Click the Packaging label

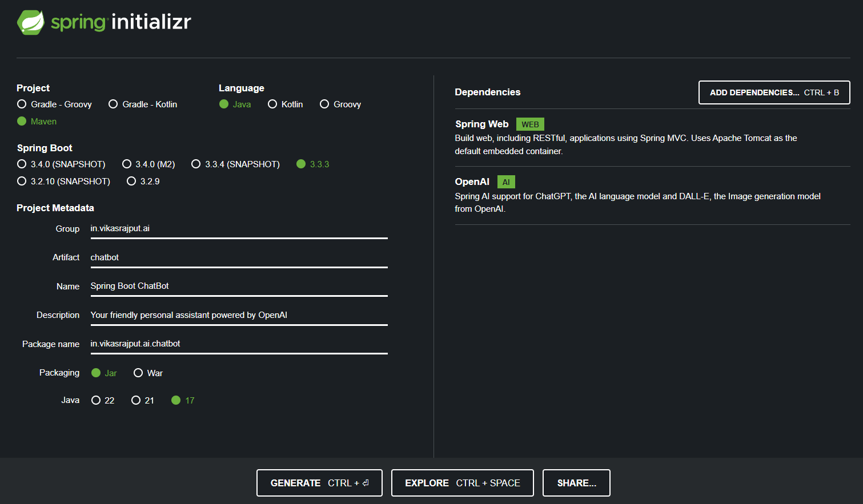[x=59, y=372]
